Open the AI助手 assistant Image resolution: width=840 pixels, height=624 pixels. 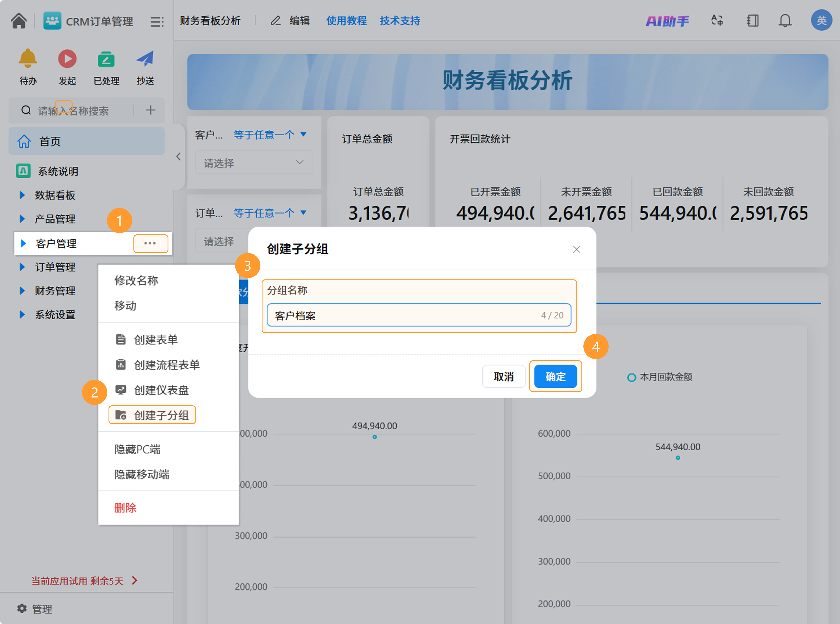667,21
